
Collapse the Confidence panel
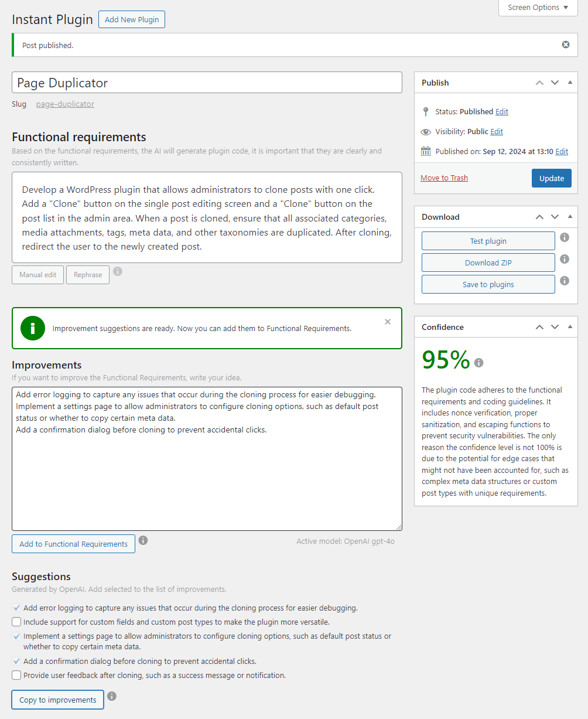click(x=569, y=327)
